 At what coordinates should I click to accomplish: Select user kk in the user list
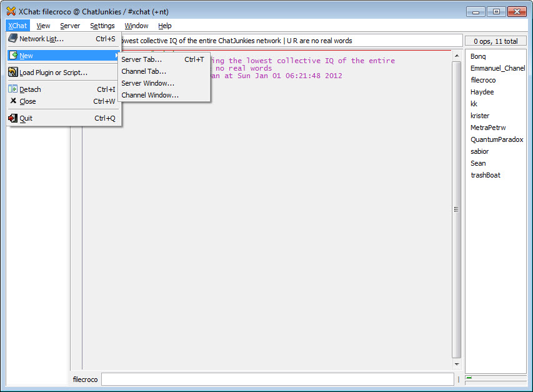(x=474, y=104)
